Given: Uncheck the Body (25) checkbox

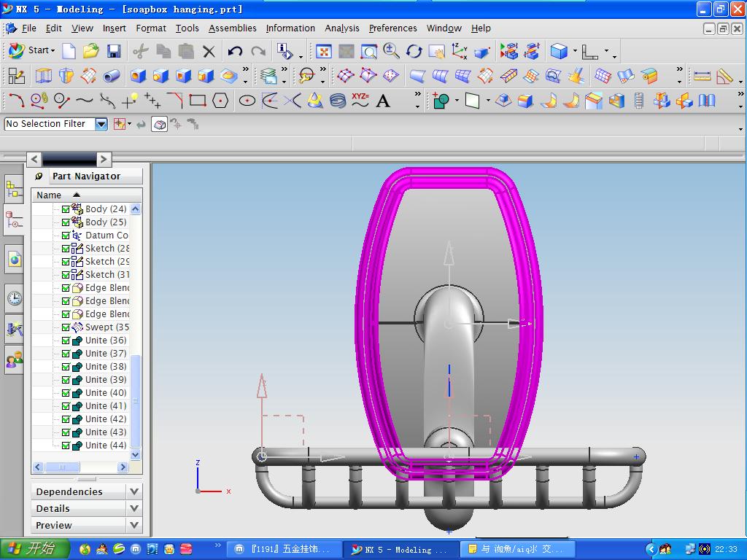Looking at the screenshot, I should pyautogui.click(x=66, y=222).
